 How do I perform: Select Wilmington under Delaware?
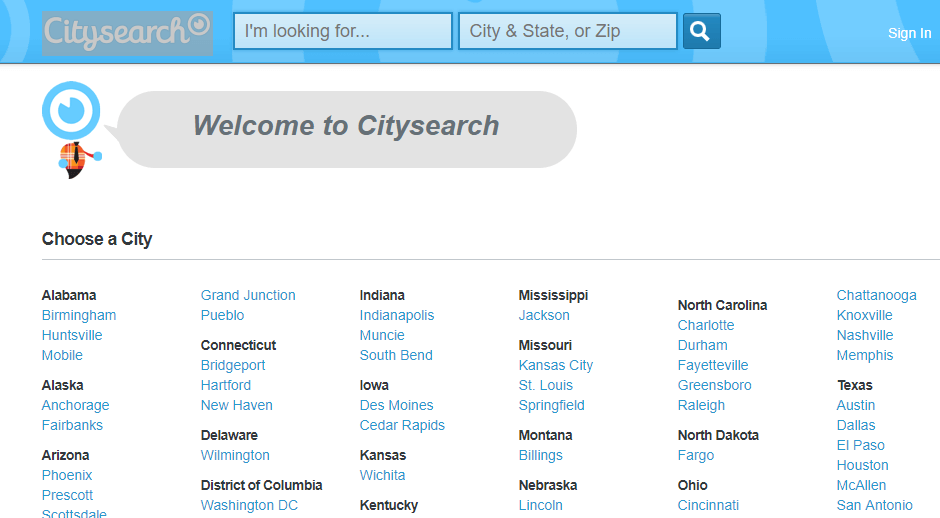(x=235, y=456)
